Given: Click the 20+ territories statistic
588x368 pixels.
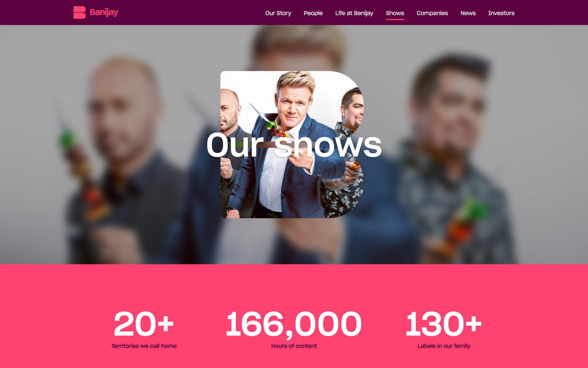Looking at the screenshot, I should point(144,324).
